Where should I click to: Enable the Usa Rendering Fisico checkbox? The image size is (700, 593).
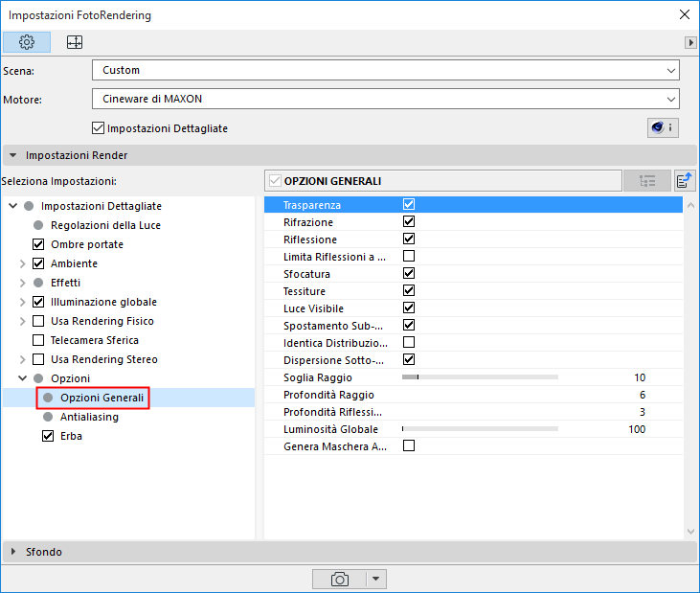pyautogui.click(x=38, y=321)
